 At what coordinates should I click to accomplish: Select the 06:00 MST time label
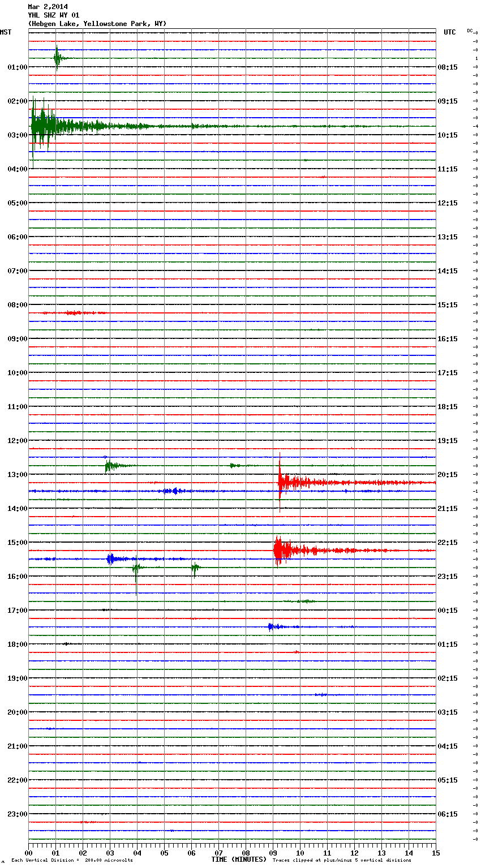click(18, 237)
